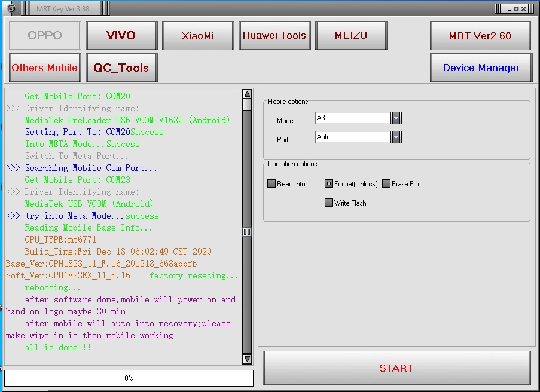Click the MRT Key Ver 3.88 title

pos(63,8)
